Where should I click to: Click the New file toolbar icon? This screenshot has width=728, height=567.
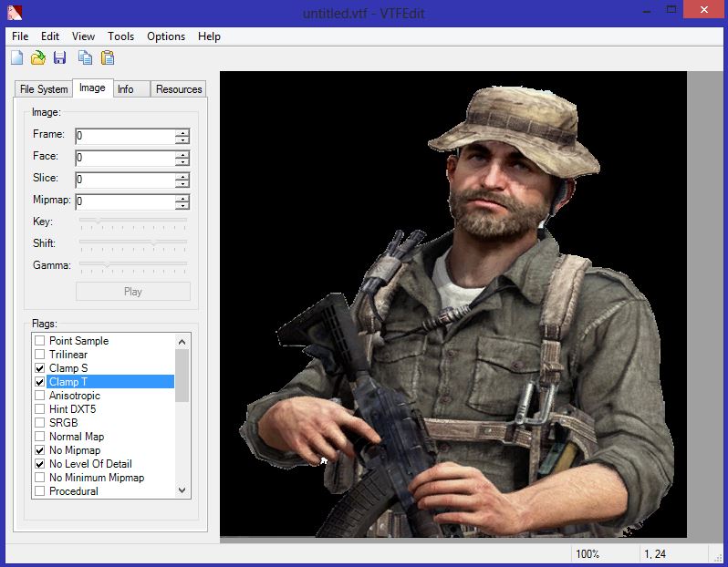point(17,58)
